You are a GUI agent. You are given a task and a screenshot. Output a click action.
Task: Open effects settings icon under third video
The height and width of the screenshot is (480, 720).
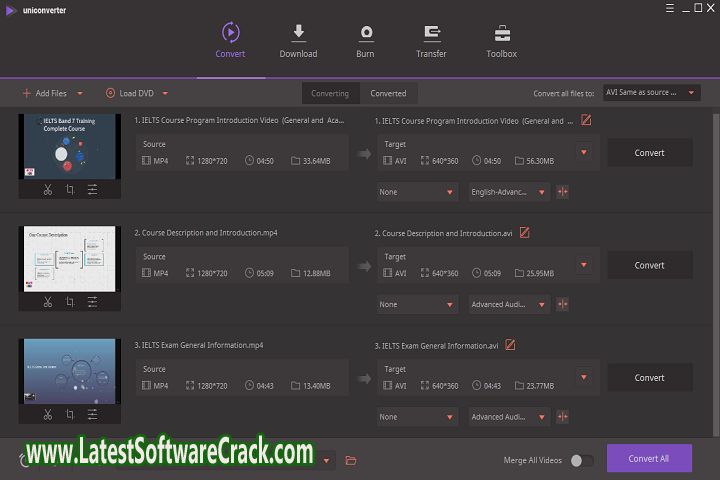click(x=92, y=414)
